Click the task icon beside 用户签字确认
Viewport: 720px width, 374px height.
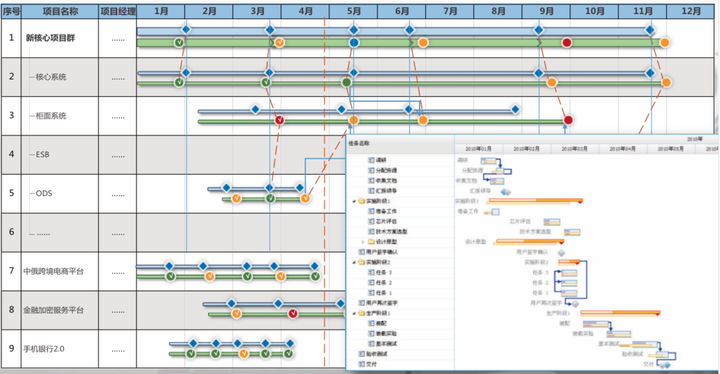coord(361,252)
